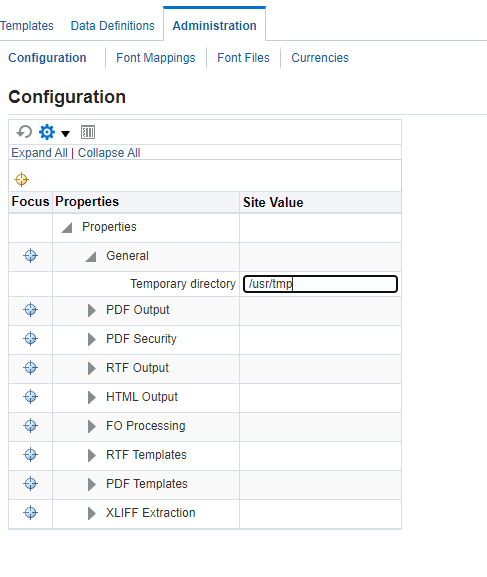Focus on the XLIFF Extraction section icon

click(31, 512)
